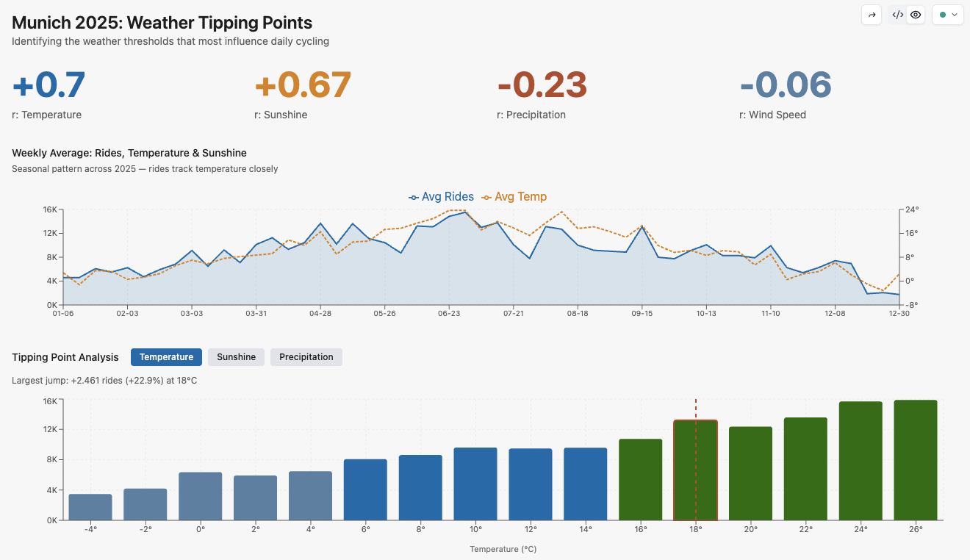Click the highlighted 18° bar

695,470
